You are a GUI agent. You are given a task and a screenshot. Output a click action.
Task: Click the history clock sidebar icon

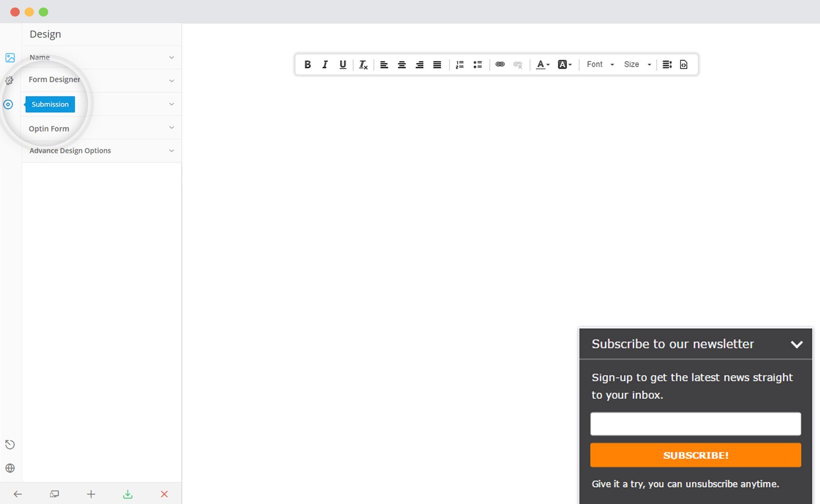[10, 444]
